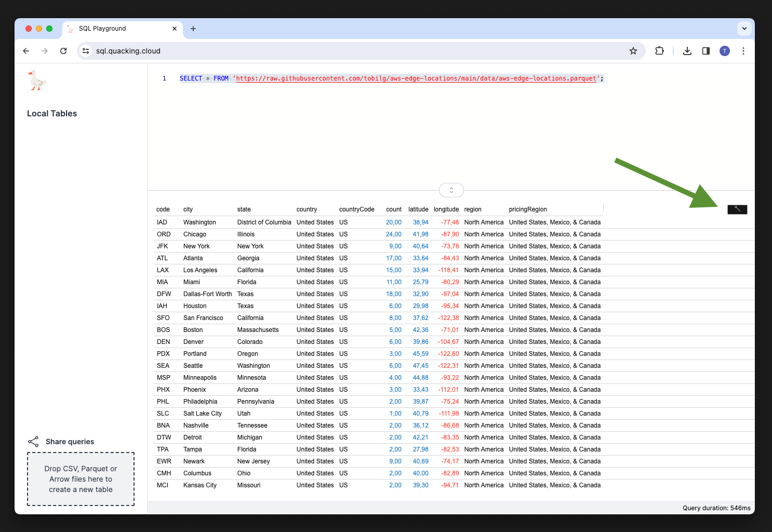The image size is (772, 532).
Task: Open the Chrome three-dot menu
Action: click(743, 51)
